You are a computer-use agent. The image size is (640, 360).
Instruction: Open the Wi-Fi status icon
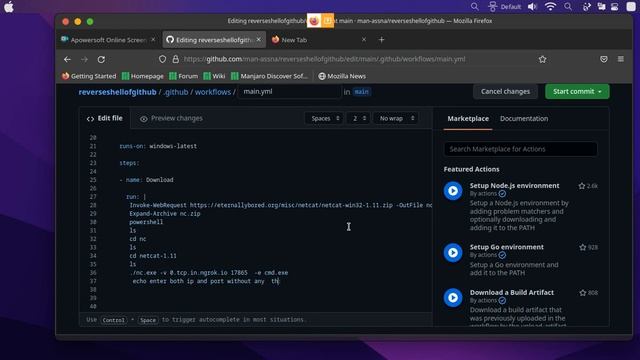pos(550,7)
